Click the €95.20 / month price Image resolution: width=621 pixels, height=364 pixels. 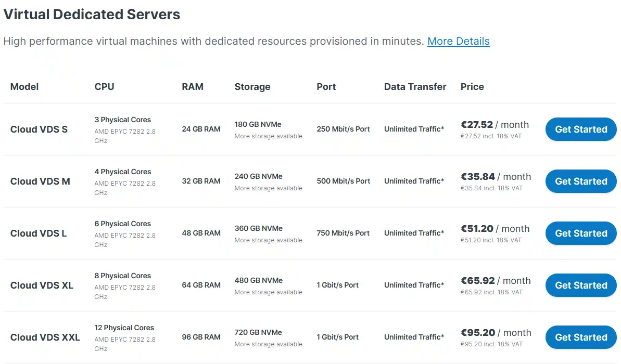496,333
